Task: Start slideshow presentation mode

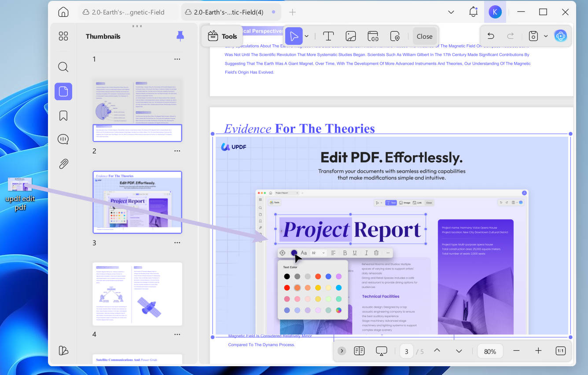Action: point(381,351)
